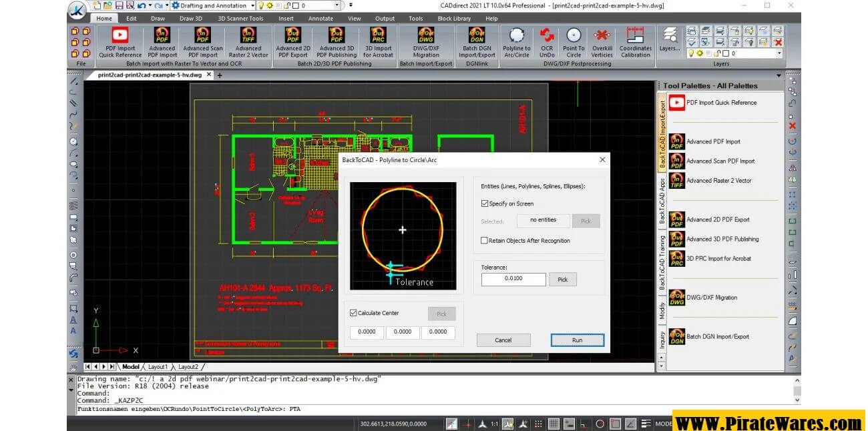Toggle the layer lightbulb in ribbon Layers panel
Viewport: 868px width, 431px height.
(691, 53)
